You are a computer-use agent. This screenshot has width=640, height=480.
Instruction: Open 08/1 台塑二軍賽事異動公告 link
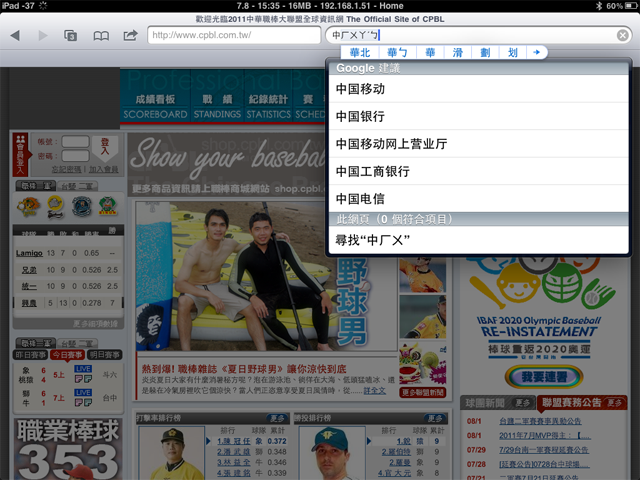coord(540,421)
